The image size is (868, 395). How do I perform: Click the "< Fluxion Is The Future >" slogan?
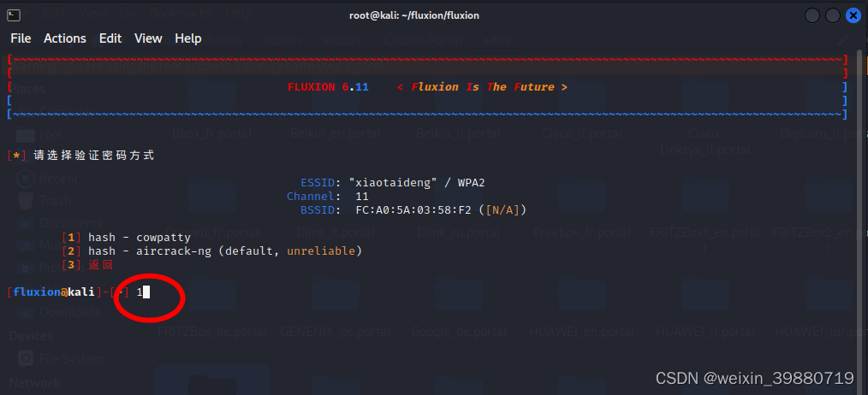[482, 87]
